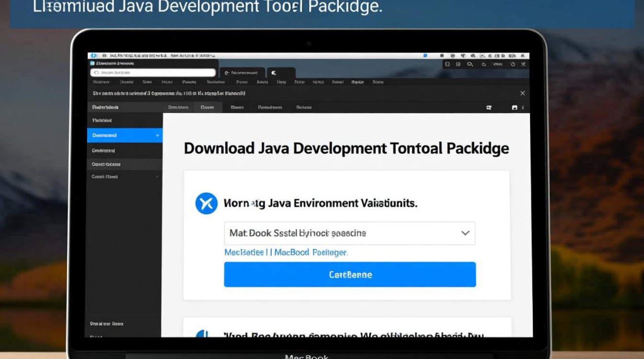644x359 pixels.
Task: Click the save icon right of the tab row
Action: point(515,108)
